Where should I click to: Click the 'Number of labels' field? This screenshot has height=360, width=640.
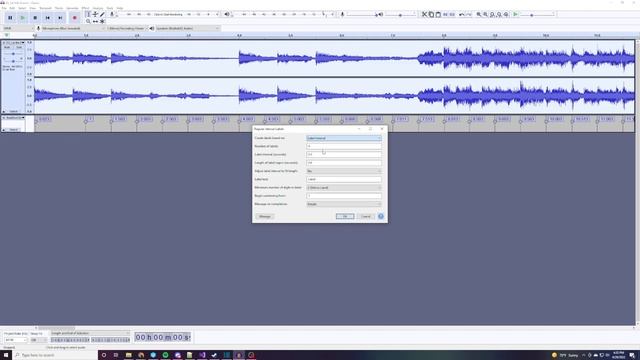344,146
